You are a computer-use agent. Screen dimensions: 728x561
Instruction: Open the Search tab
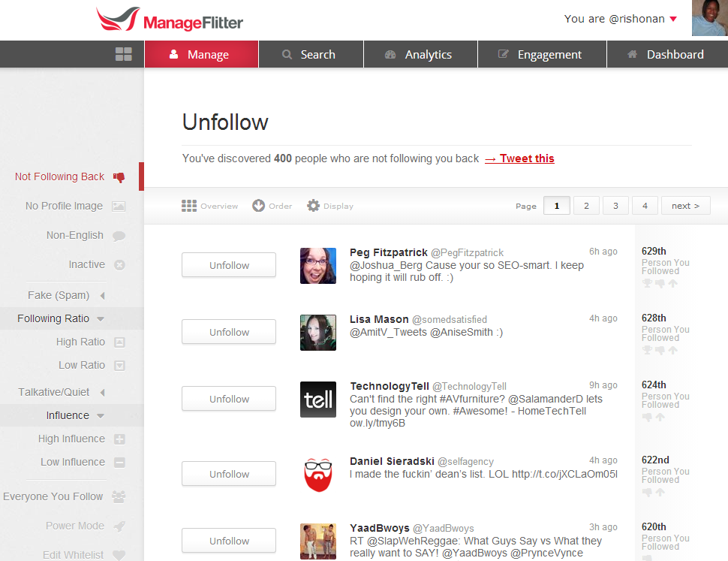pyautogui.click(x=311, y=54)
